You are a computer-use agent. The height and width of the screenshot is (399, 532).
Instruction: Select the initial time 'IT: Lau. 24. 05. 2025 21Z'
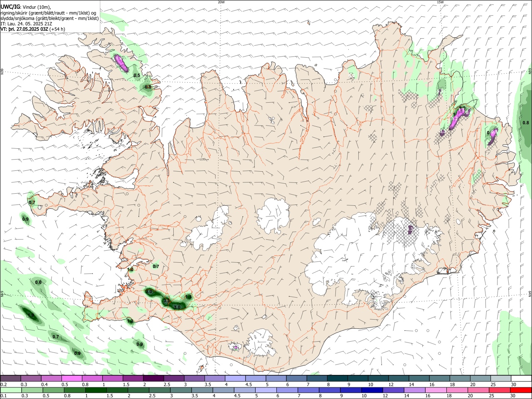click(27, 24)
